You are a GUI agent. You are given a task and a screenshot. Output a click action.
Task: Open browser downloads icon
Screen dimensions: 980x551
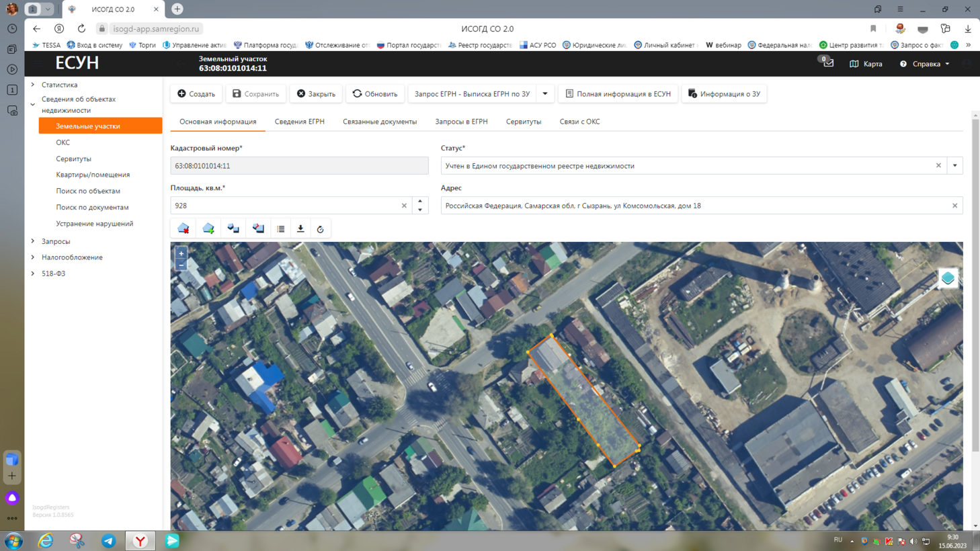tap(968, 29)
